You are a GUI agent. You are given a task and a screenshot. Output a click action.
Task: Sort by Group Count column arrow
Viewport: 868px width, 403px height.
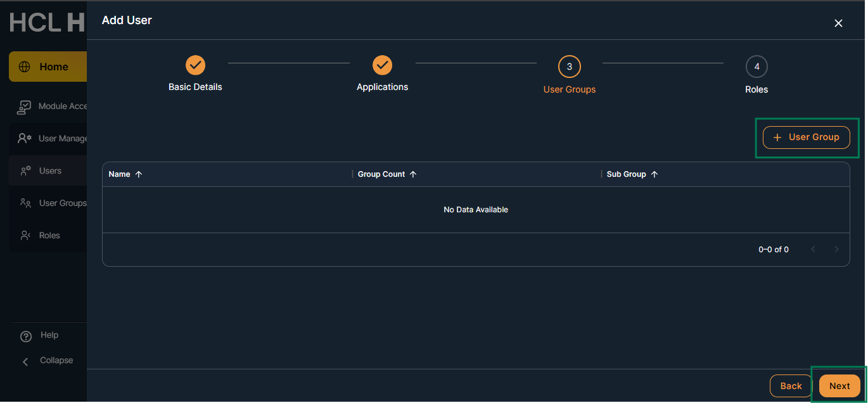(413, 174)
